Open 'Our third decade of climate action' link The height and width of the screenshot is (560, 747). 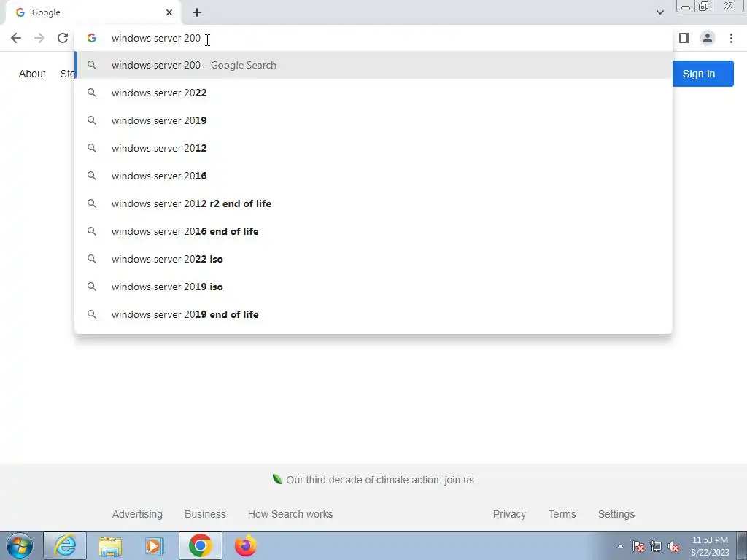coord(379,480)
